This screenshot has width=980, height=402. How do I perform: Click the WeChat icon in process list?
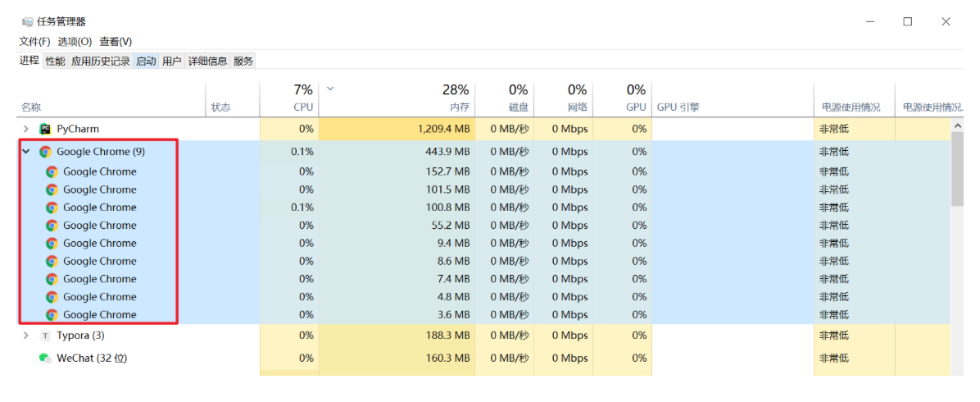44,359
